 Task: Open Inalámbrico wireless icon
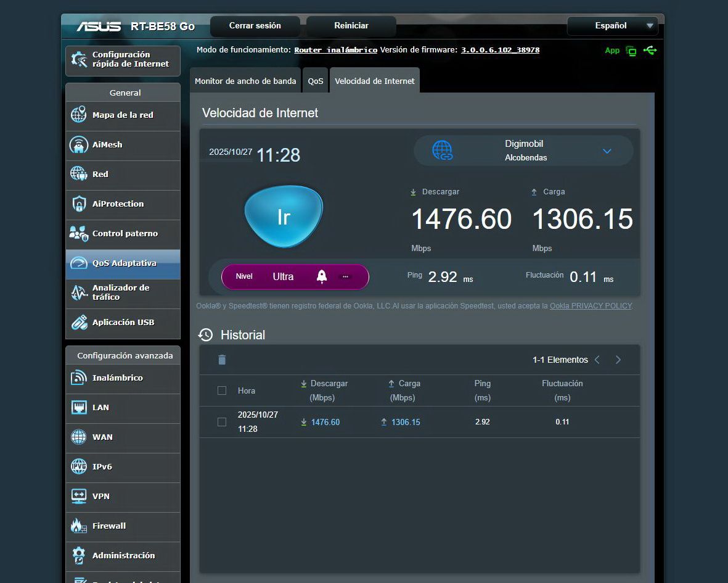78,378
